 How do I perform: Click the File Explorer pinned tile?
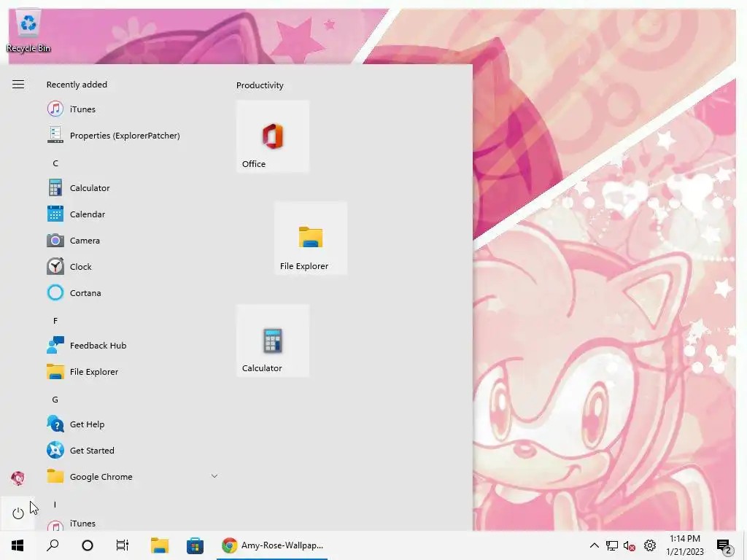311,238
